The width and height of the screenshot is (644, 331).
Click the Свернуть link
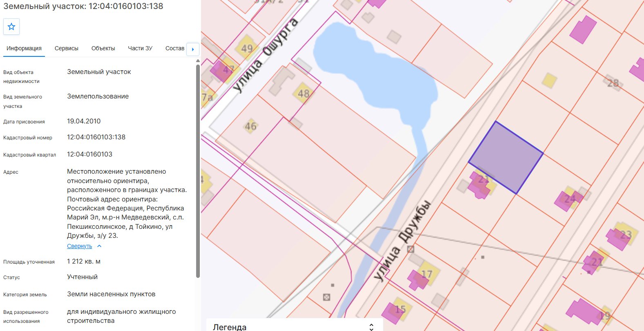click(x=80, y=246)
